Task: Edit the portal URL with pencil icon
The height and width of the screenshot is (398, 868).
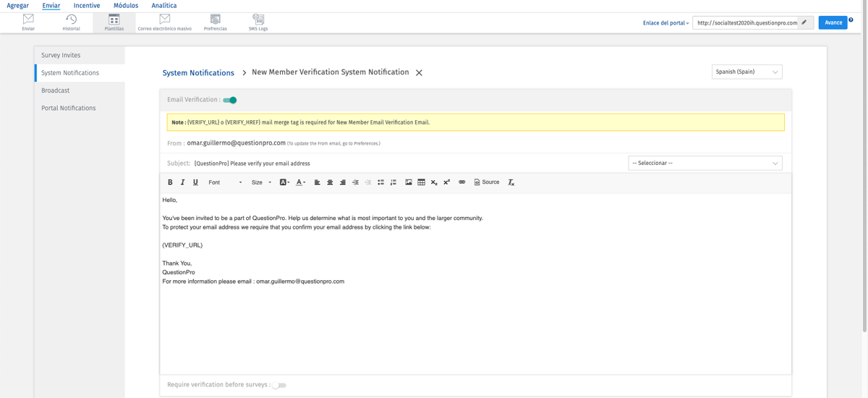Action: click(x=804, y=22)
